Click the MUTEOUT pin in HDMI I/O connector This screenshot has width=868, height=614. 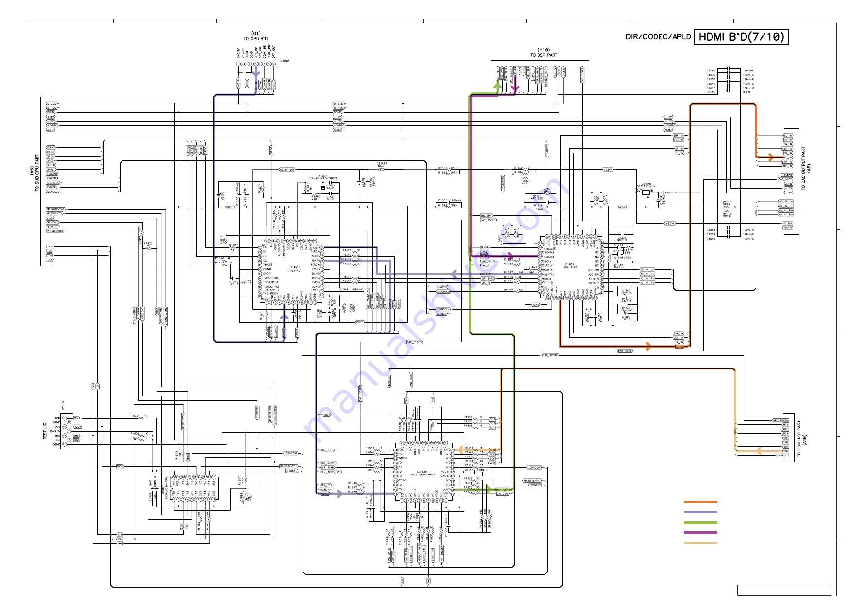point(782,456)
